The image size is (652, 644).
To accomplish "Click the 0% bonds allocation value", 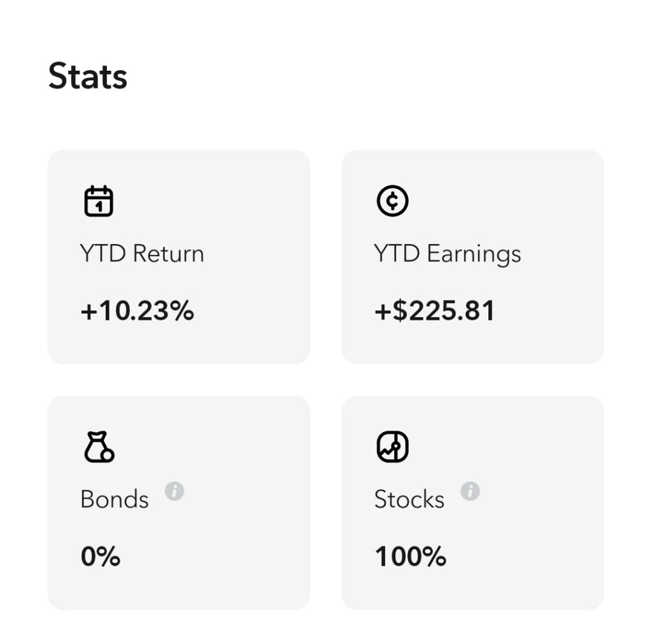I will coord(101,557).
